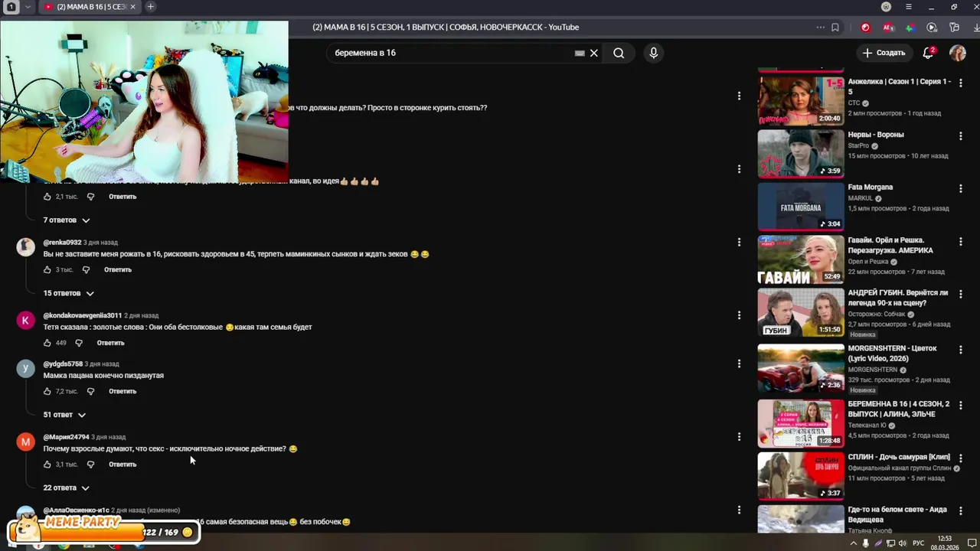Screen dimensions: 980x551
Task: Like the @kondakovaevgeniia3011 comment
Action: (x=47, y=343)
